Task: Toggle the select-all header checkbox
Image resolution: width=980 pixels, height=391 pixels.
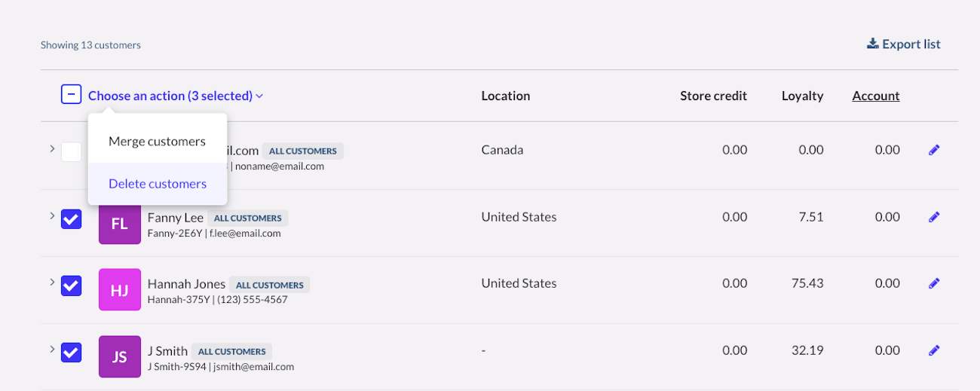Action: [71, 95]
